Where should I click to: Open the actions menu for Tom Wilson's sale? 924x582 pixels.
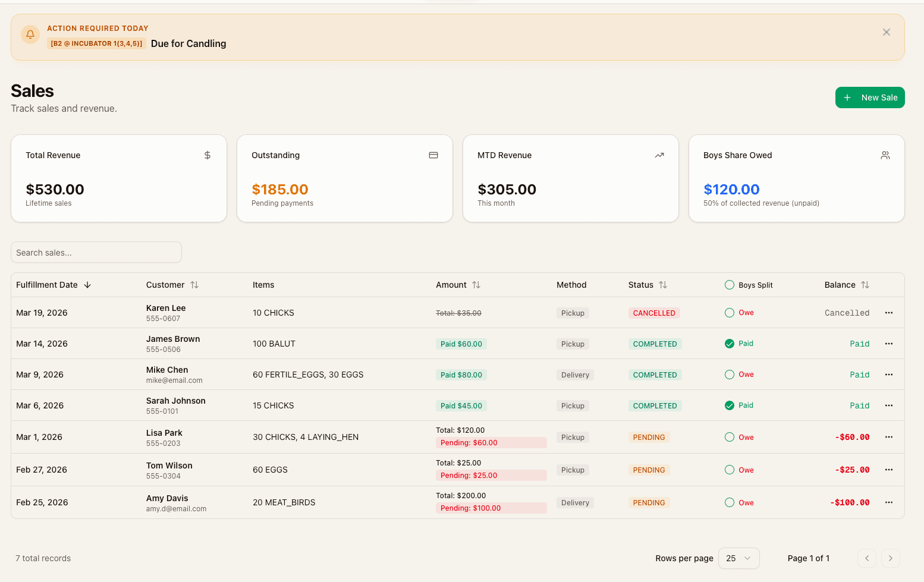[x=889, y=470]
